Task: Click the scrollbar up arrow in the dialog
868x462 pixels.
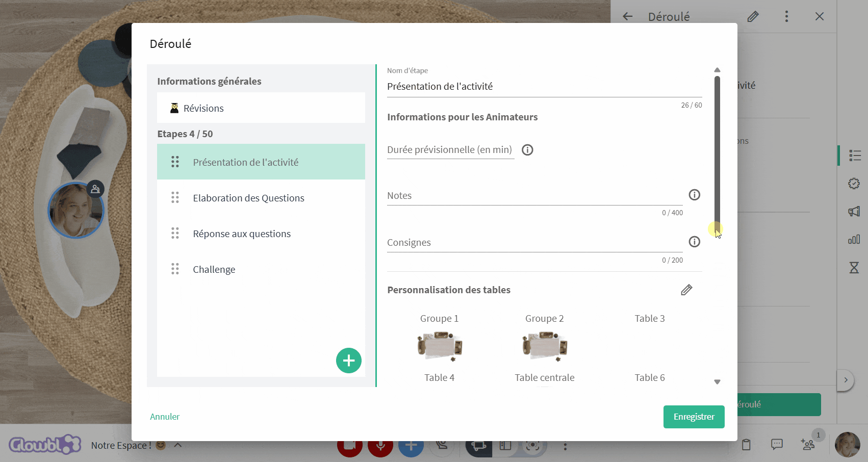Action: pos(717,70)
